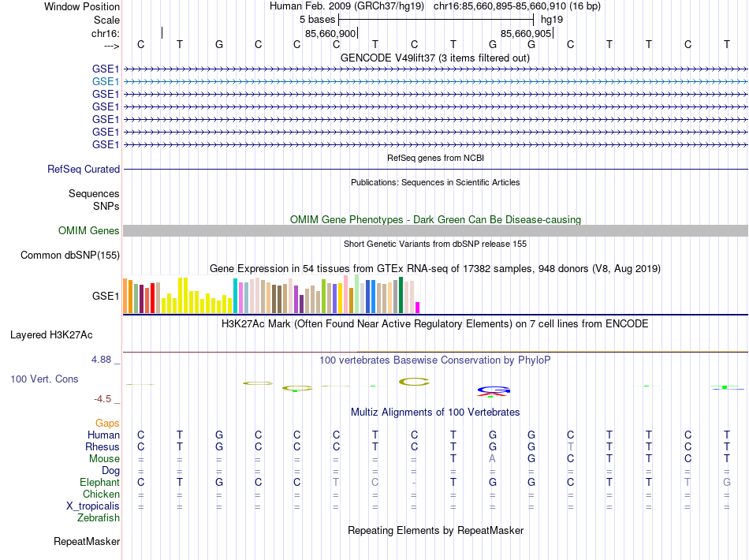Image resolution: width=749 pixels, height=560 pixels.
Task: Click the Scale track label
Action: coord(106,20)
